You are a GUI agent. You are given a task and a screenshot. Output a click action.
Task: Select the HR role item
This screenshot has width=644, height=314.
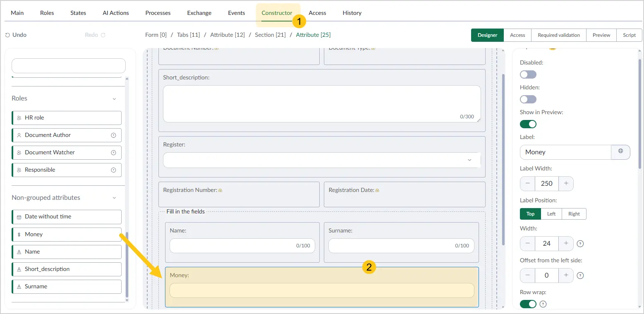tap(67, 117)
